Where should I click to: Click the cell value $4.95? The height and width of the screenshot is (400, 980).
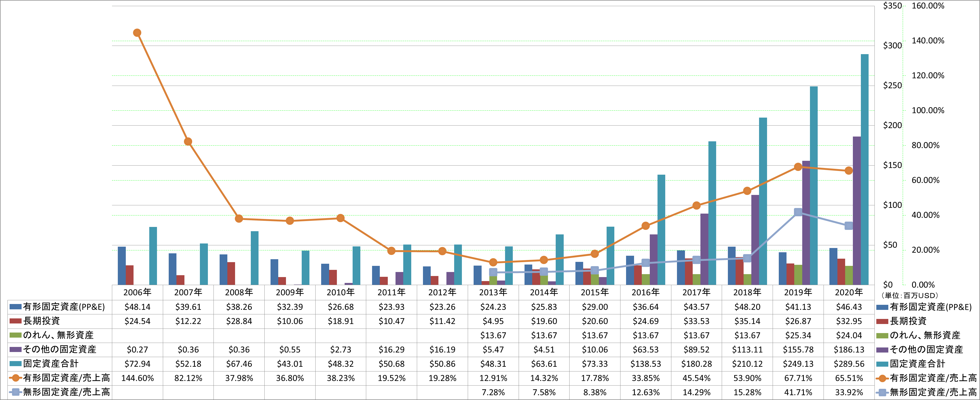(x=493, y=321)
